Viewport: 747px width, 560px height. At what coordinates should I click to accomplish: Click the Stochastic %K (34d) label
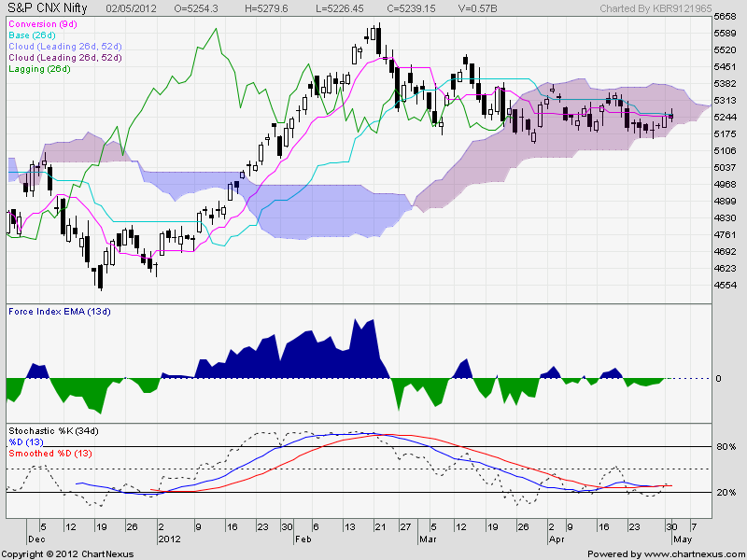[53, 431]
